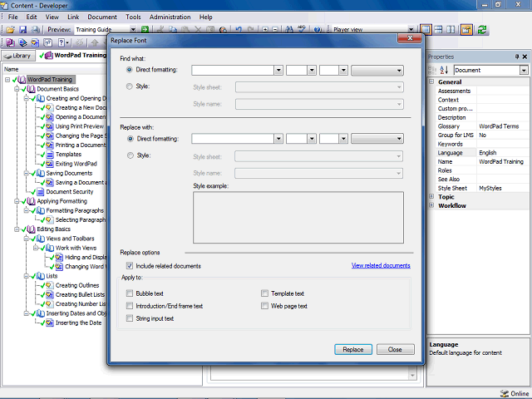The width and height of the screenshot is (532, 399).
Task: Click the Categorized view icon in Properties
Action: point(432,70)
